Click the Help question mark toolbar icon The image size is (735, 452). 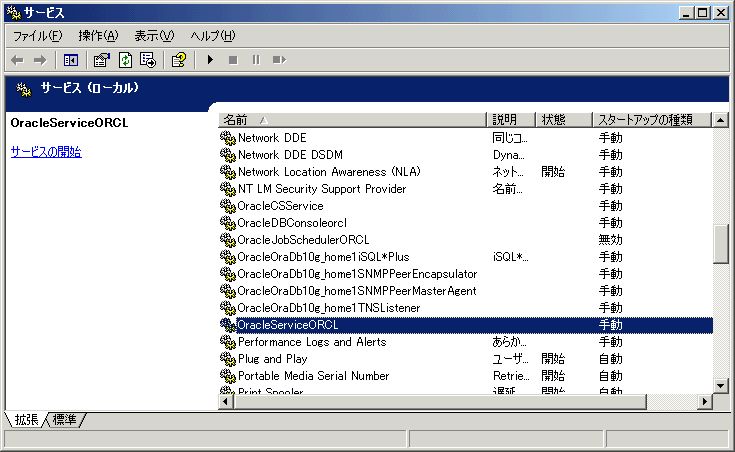178,60
